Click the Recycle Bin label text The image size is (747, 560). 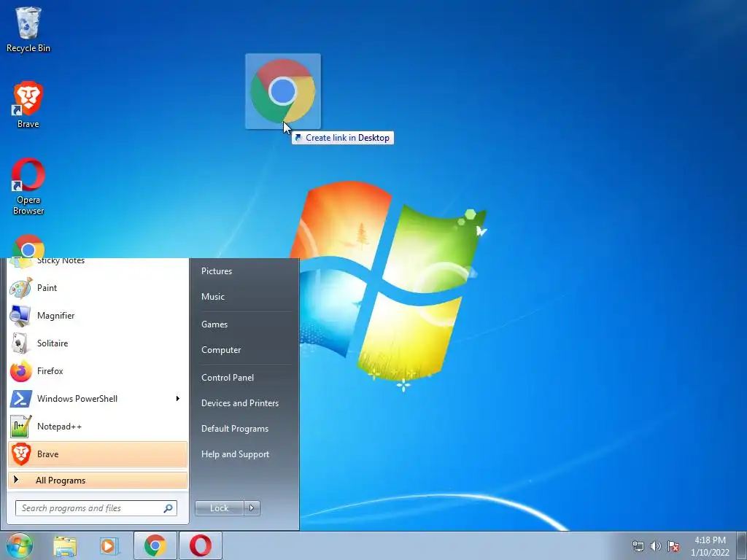(x=28, y=48)
